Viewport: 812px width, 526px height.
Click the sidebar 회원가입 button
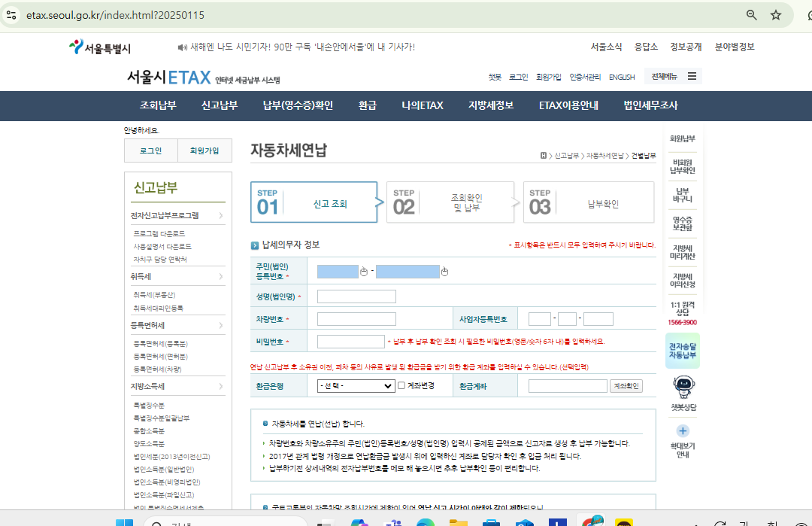click(x=205, y=151)
